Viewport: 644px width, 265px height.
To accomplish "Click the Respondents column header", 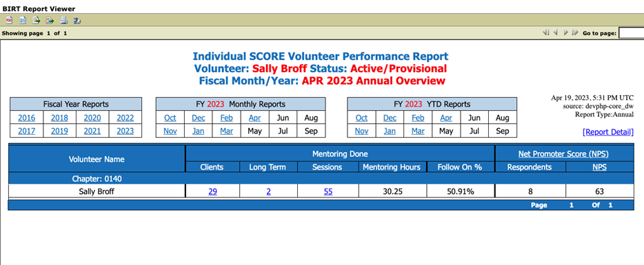I will pyautogui.click(x=530, y=167).
